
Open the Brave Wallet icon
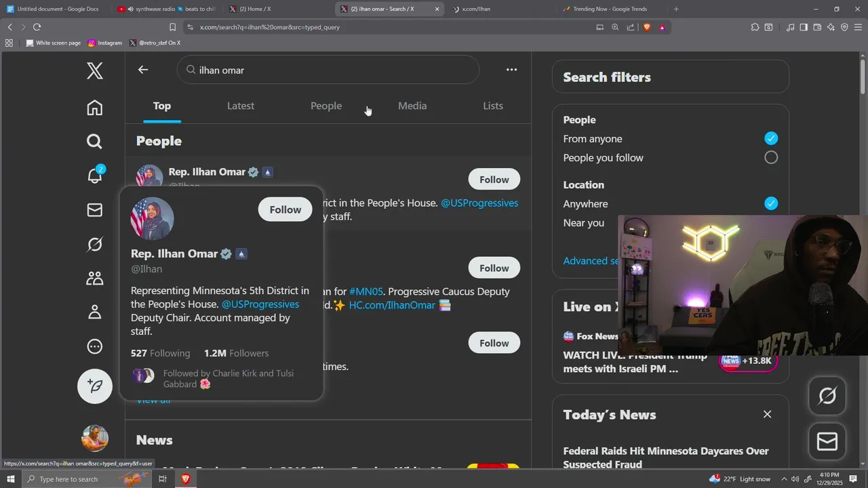817,27
